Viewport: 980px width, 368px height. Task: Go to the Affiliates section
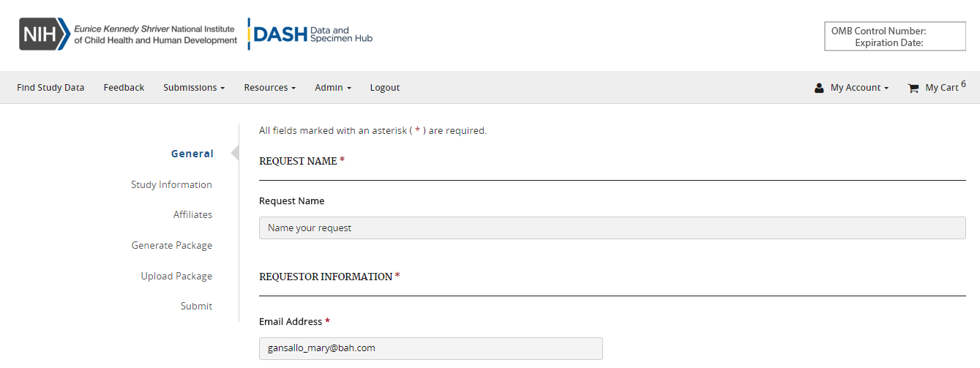click(x=192, y=215)
